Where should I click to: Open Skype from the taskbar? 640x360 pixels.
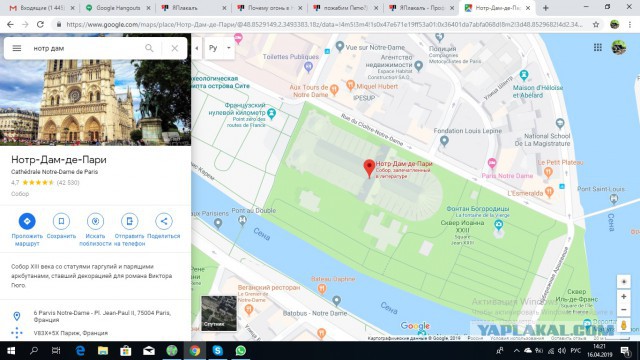[218, 351]
